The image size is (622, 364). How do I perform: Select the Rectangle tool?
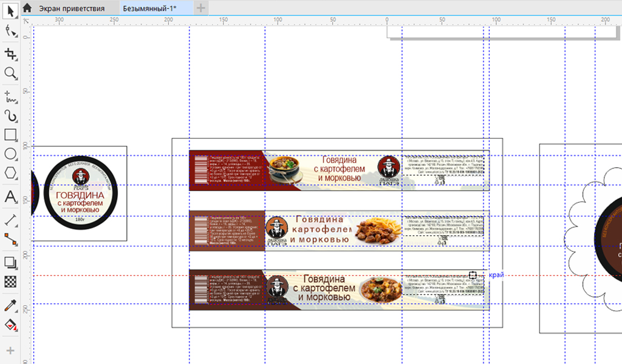(x=10, y=135)
